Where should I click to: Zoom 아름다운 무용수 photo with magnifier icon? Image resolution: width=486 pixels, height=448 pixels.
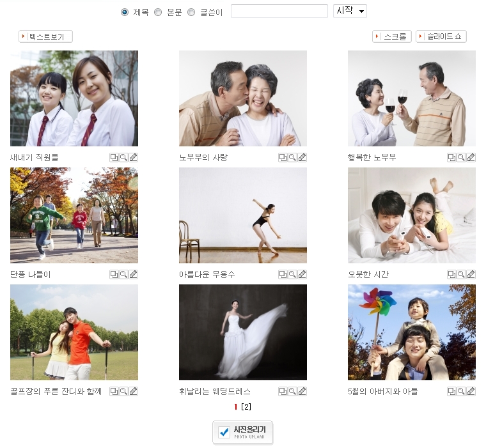pyautogui.click(x=292, y=274)
